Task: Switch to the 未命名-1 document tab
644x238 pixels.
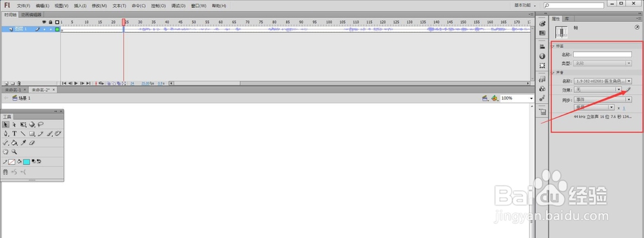Action: tap(13, 90)
